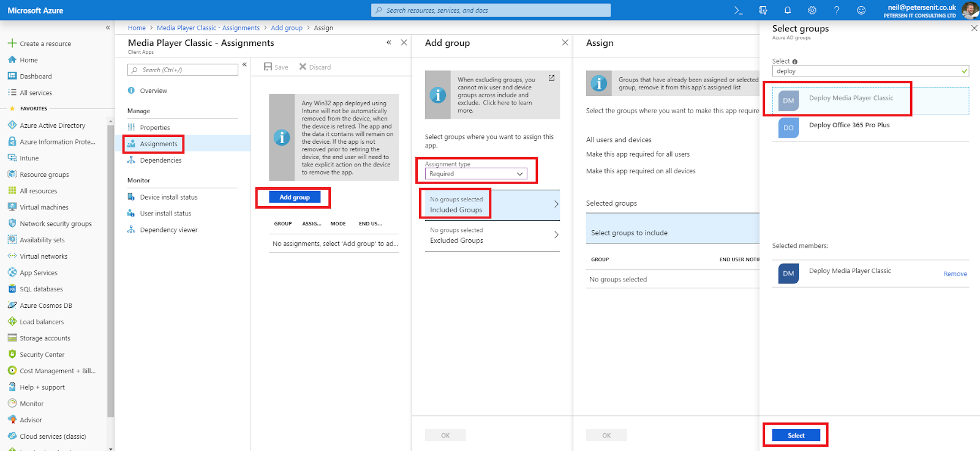Collapse the Media Player Classic blade
Screen dimensions: 980x451
coord(388,42)
